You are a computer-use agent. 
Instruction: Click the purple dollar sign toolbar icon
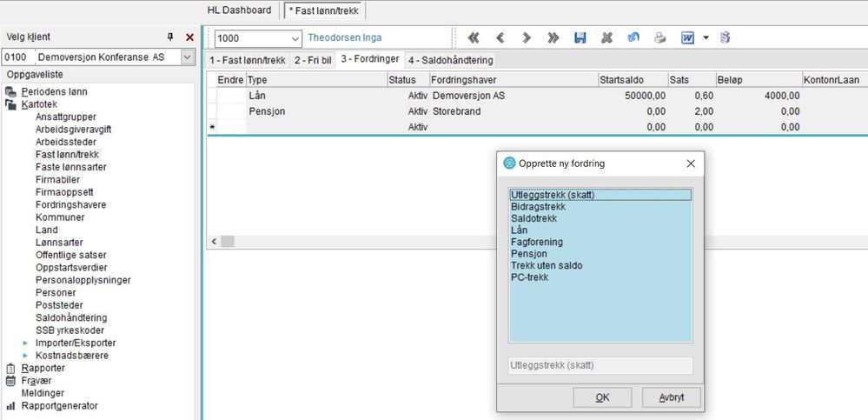point(726,37)
